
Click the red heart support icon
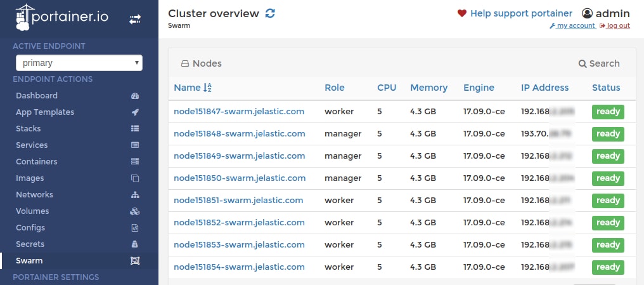pos(461,13)
